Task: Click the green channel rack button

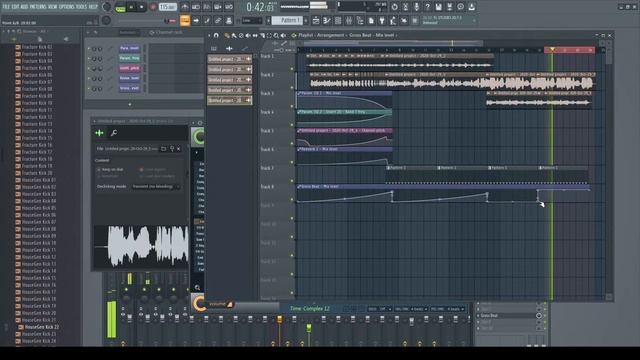Action: click(x=129, y=58)
